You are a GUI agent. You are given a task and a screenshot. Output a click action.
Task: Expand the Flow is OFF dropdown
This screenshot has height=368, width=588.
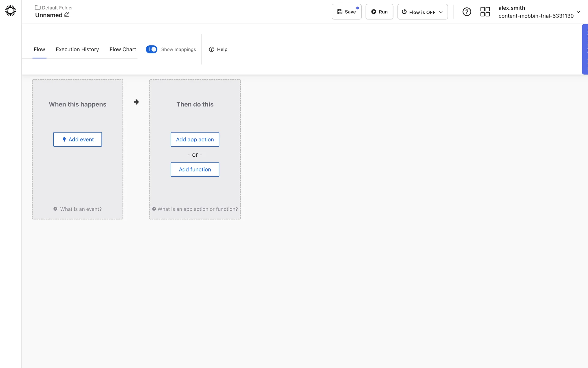(422, 12)
